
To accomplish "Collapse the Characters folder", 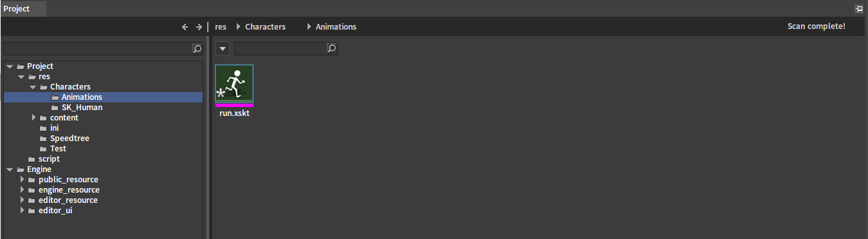I will [x=33, y=87].
